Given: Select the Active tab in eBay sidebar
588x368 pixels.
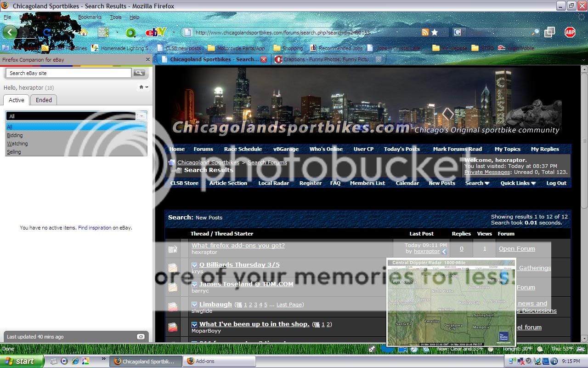Looking at the screenshot, I should pyautogui.click(x=17, y=100).
